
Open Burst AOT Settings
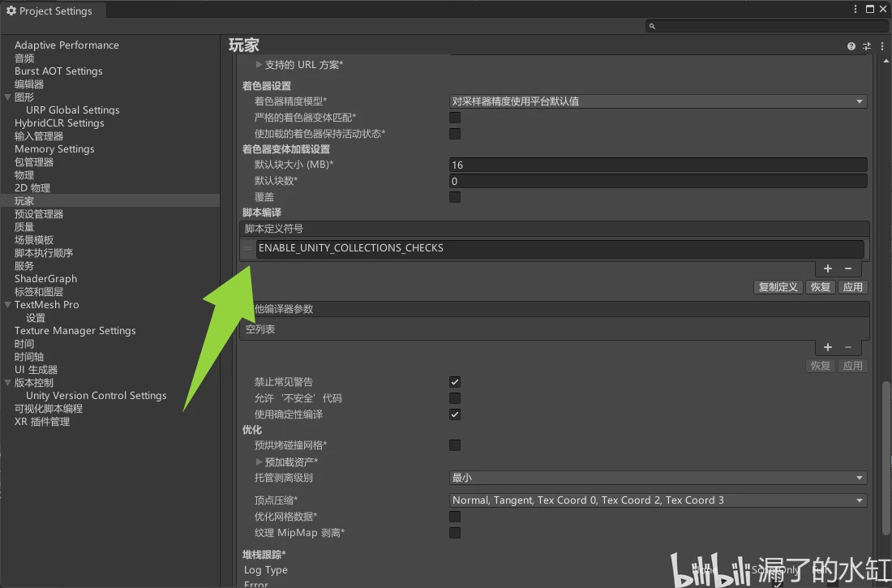pos(58,71)
